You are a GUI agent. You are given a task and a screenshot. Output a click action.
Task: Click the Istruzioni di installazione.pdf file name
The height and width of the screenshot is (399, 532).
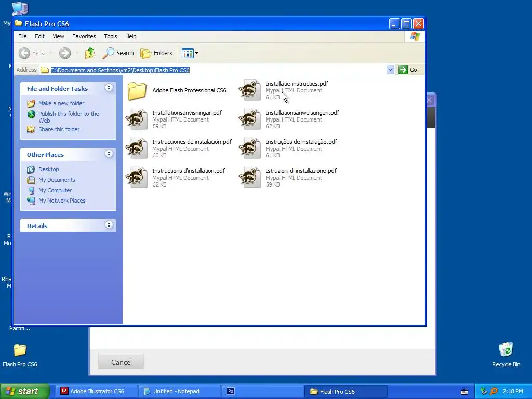pos(301,171)
